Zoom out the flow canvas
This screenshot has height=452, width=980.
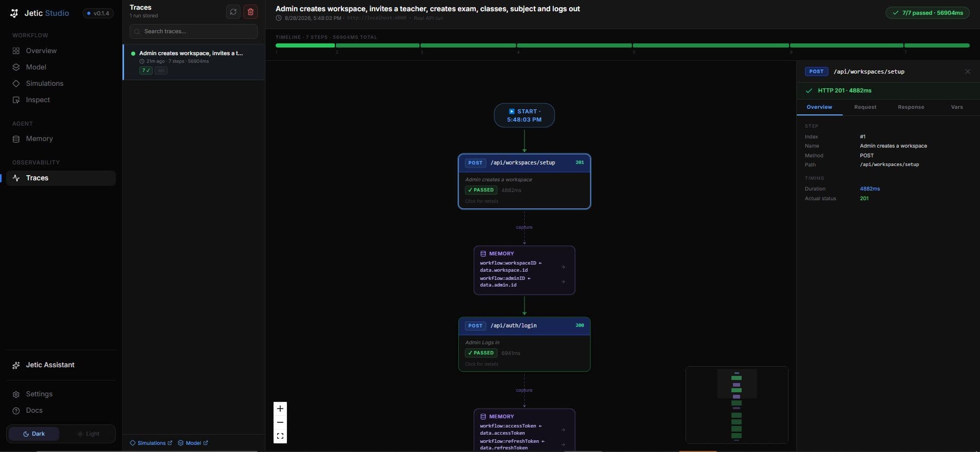(x=280, y=422)
